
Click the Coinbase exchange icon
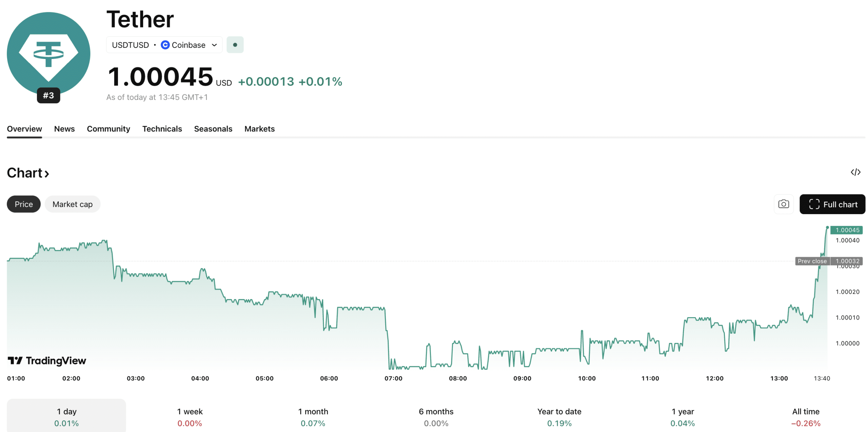[x=165, y=44]
